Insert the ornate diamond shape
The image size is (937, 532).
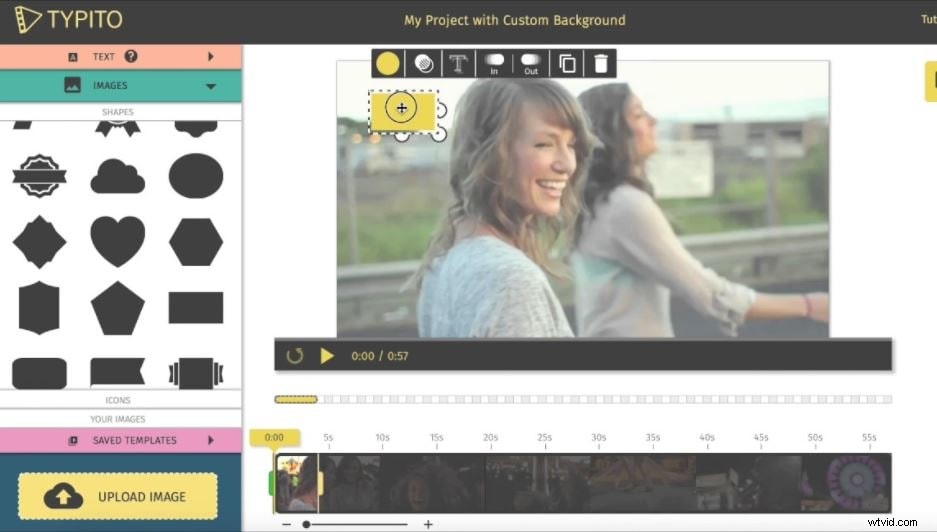click(x=39, y=242)
